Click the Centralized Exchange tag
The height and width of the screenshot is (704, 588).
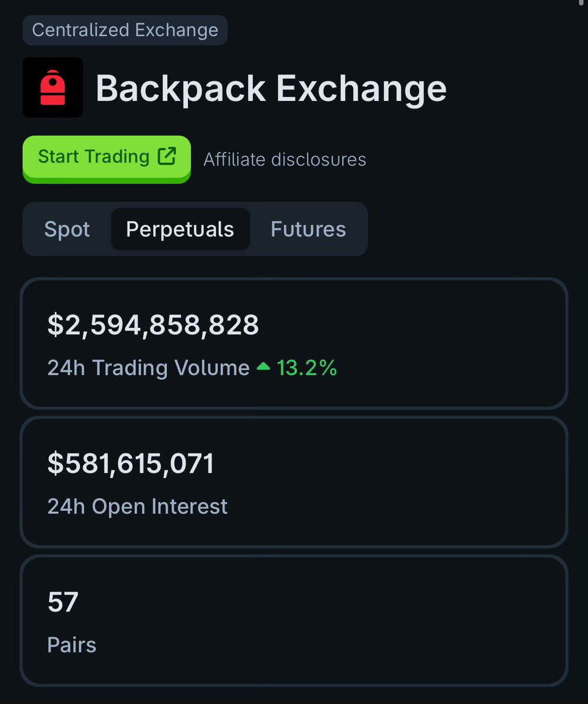(x=125, y=30)
